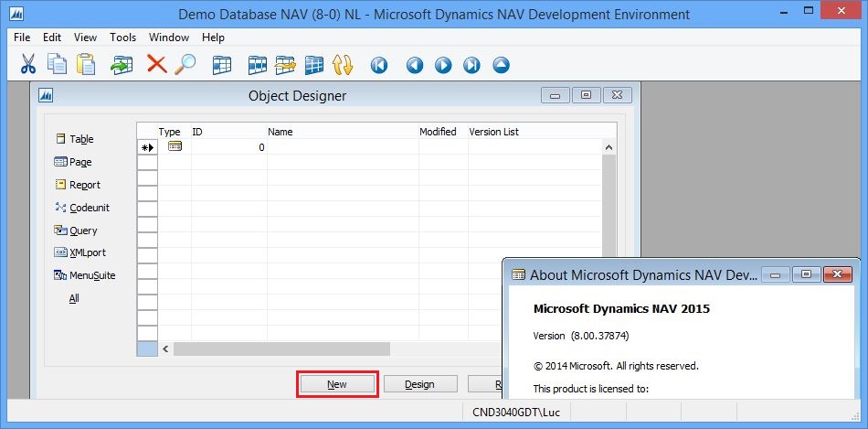Click the Sort double-arrow yellow icon
The image size is (868, 429).
click(343, 65)
